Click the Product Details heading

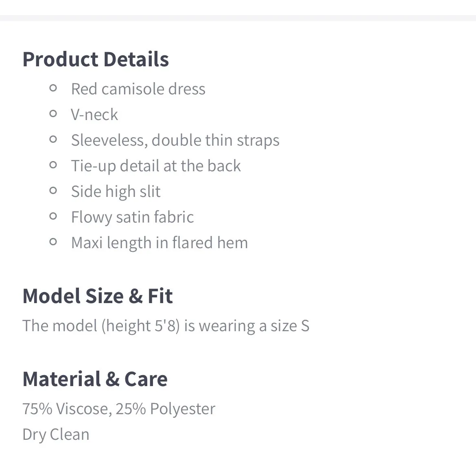(96, 59)
